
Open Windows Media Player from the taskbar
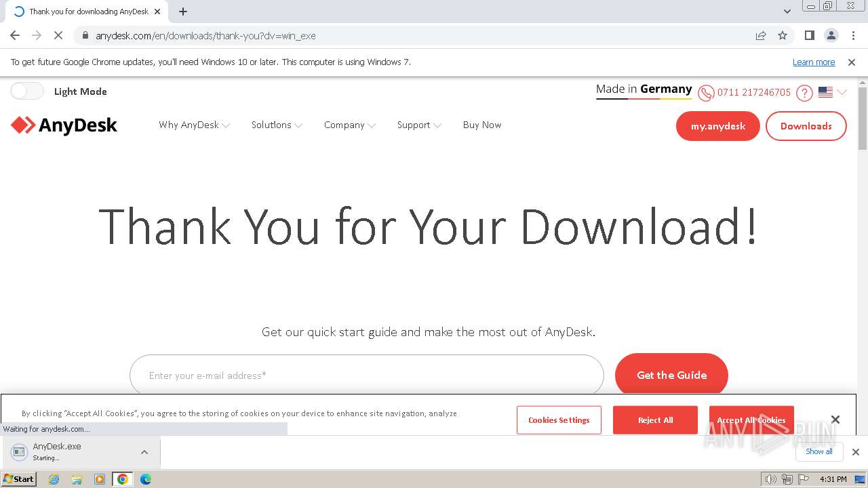[x=100, y=479]
